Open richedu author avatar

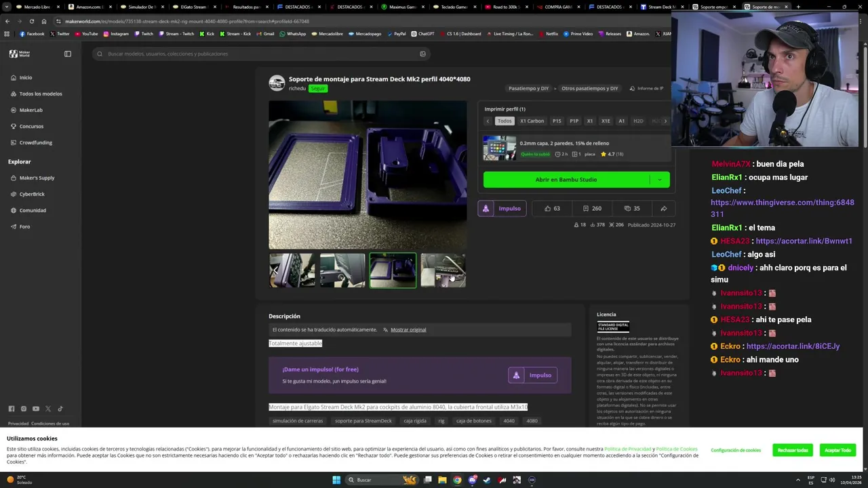(277, 83)
